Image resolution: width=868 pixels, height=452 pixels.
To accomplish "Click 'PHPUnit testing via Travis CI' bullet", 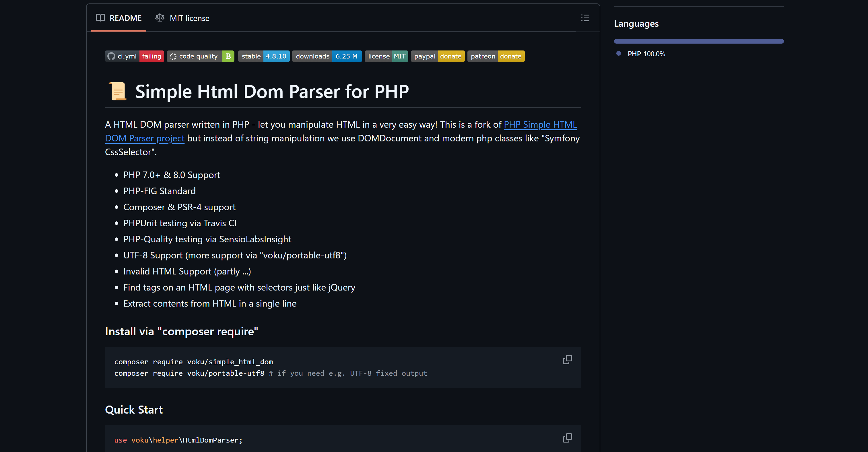I will pos(180,223).
